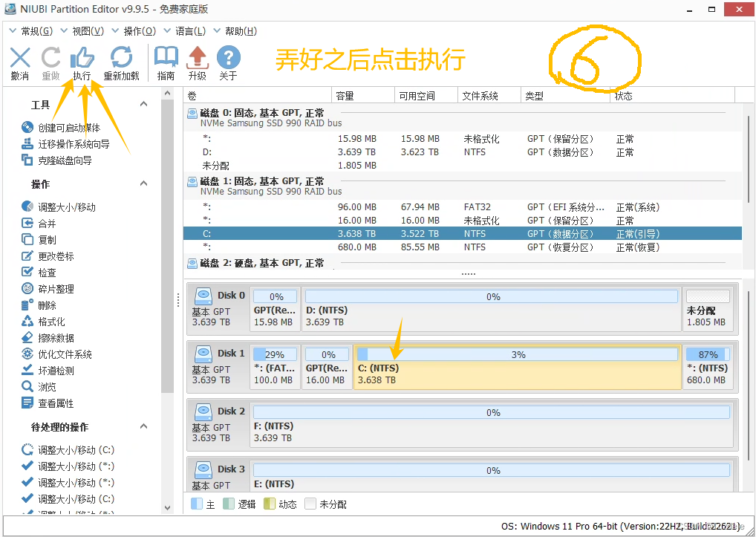Start the 迁移操作系统向导 wizard
This screenshot has height=537, width=756.
(65, 144)
